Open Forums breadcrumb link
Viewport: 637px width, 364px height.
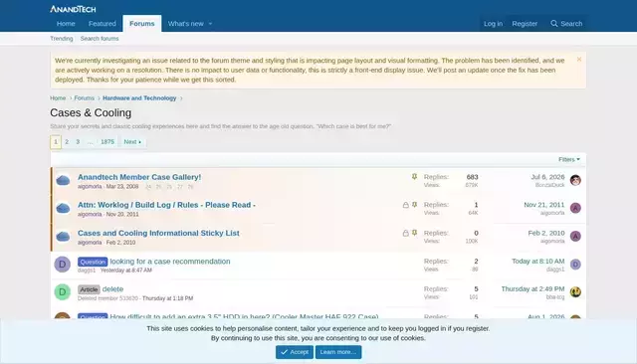point(84,98)
